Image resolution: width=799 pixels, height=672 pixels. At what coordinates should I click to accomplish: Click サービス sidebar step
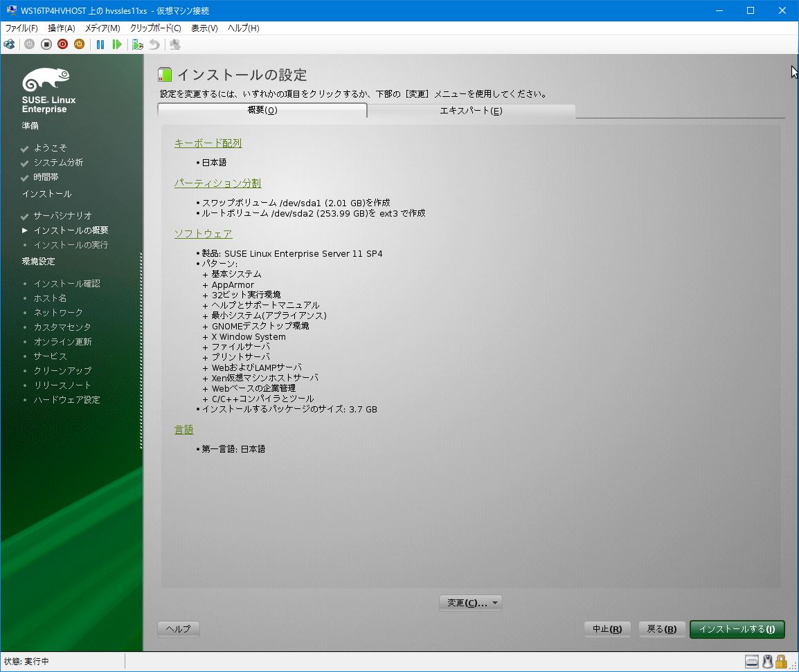50,356
